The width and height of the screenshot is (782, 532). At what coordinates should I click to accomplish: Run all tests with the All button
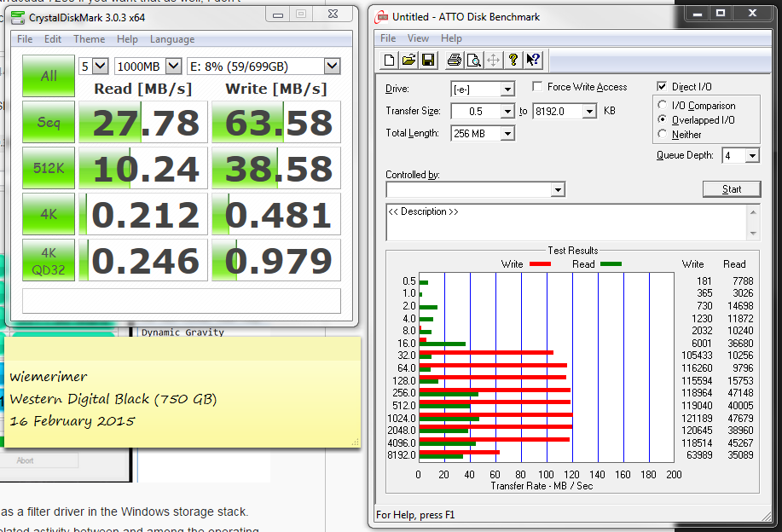(x=49, y=75)
